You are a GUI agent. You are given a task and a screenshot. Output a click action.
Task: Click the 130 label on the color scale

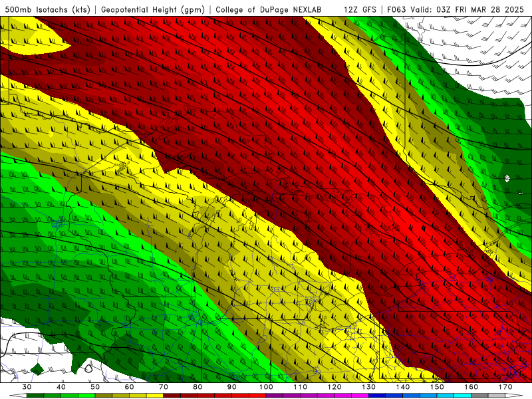click(369, 387)
